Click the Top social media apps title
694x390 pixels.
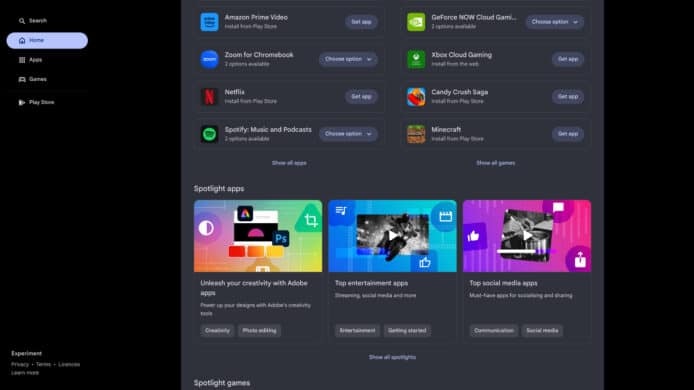[x=503, y=283]
